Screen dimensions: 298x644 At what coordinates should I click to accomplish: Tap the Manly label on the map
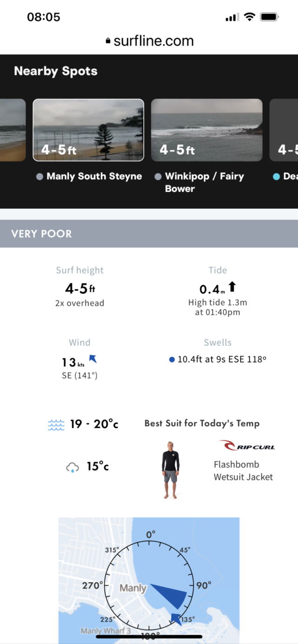(133, 588)
